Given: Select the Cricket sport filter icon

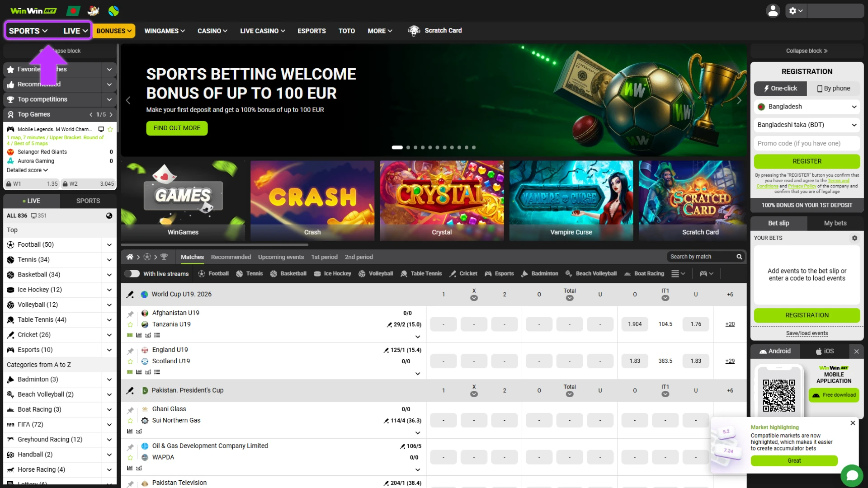Looking at the screenshot, I should click(x=453, y=273).
